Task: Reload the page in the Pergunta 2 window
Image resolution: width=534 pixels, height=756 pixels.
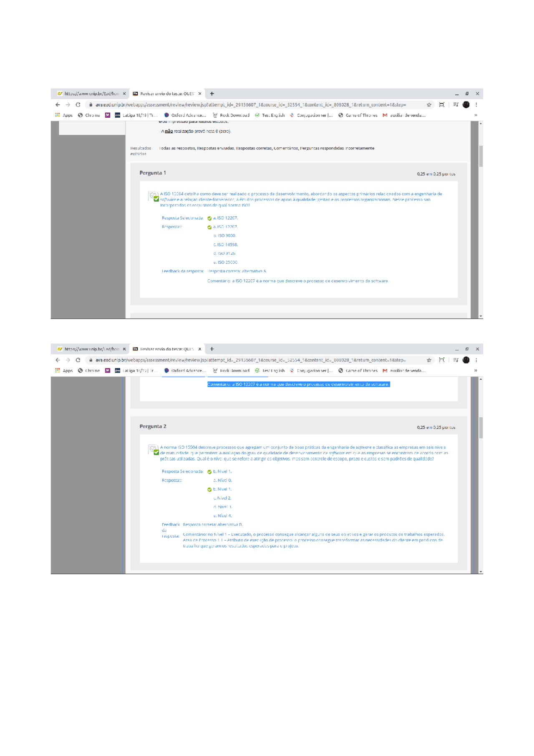Action: point(78,360)
